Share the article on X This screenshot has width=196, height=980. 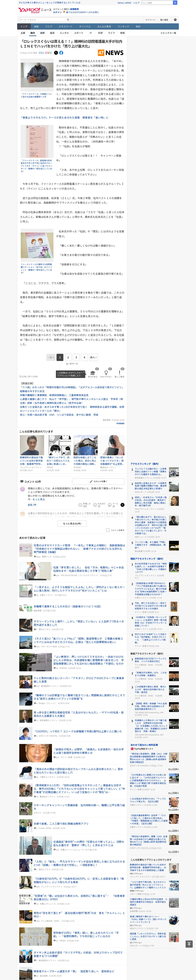click(x=56, y=53)
